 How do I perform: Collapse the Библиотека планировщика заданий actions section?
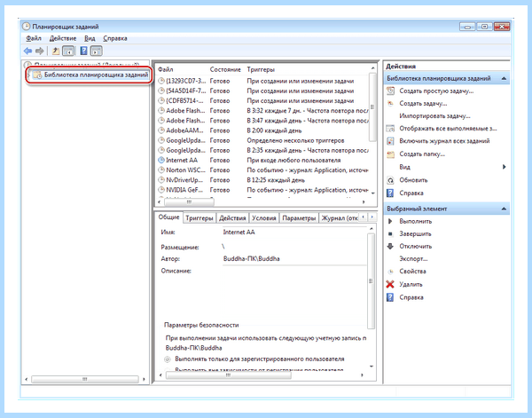pyautogui.click(x=504, y=78)
